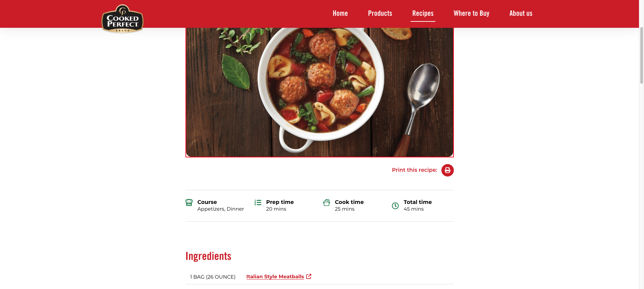Open the About us page
This screenshot has width=644, height=289.
tap(521, 13)
